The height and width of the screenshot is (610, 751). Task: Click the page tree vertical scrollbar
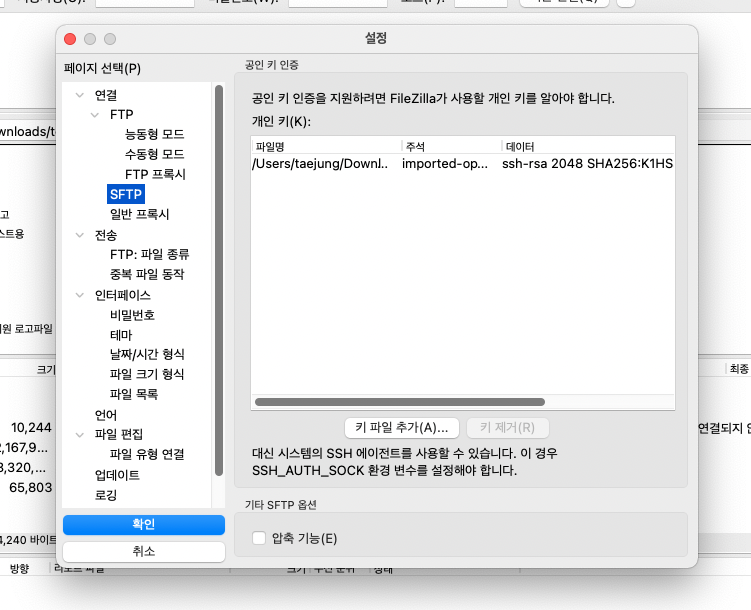point(219,280)
